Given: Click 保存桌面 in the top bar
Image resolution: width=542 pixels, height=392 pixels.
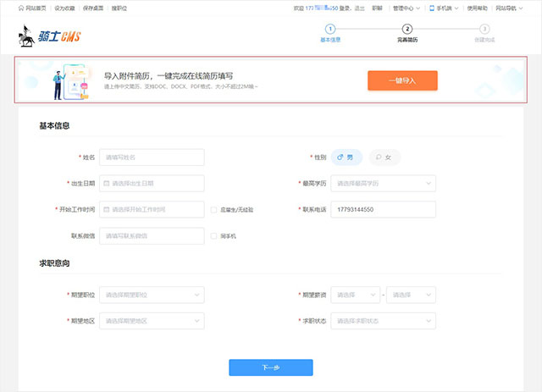Looking at the screenshot, I should pyautogui.click(x=93, y=8).
